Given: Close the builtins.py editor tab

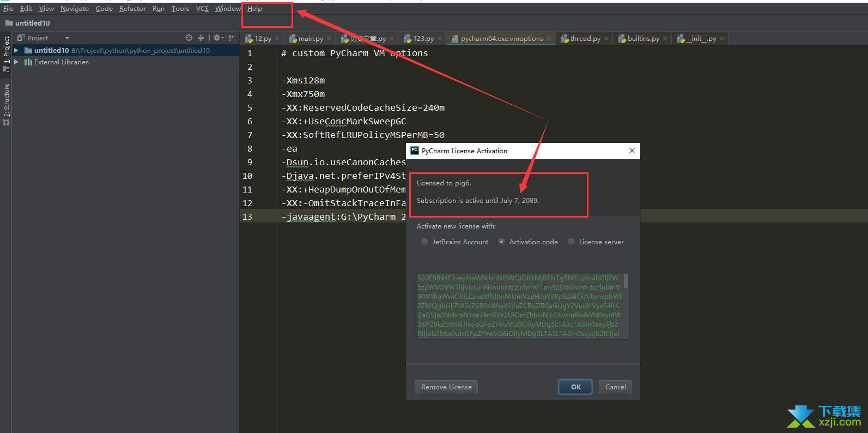Looking at the screenshot, I should pyautogui.click(x=665, y=39).
